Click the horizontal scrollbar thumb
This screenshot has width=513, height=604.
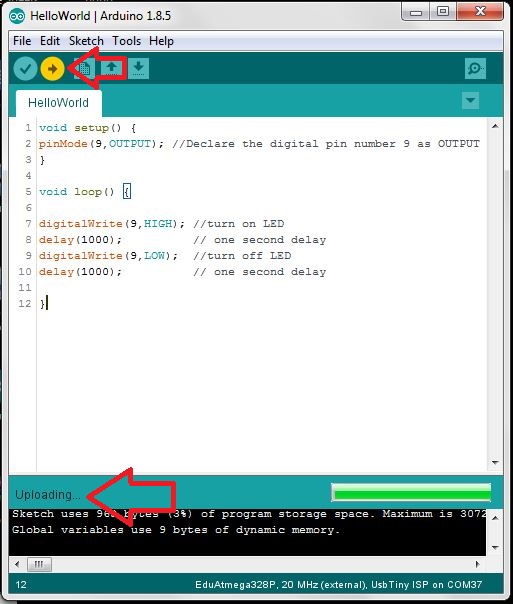[39, 565]
